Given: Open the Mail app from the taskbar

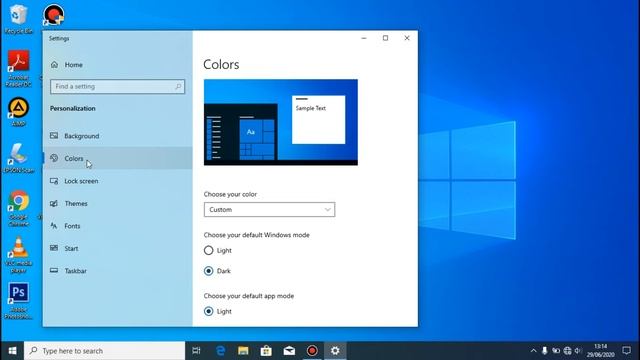Looking at the screenshot, I should (289, 351).
